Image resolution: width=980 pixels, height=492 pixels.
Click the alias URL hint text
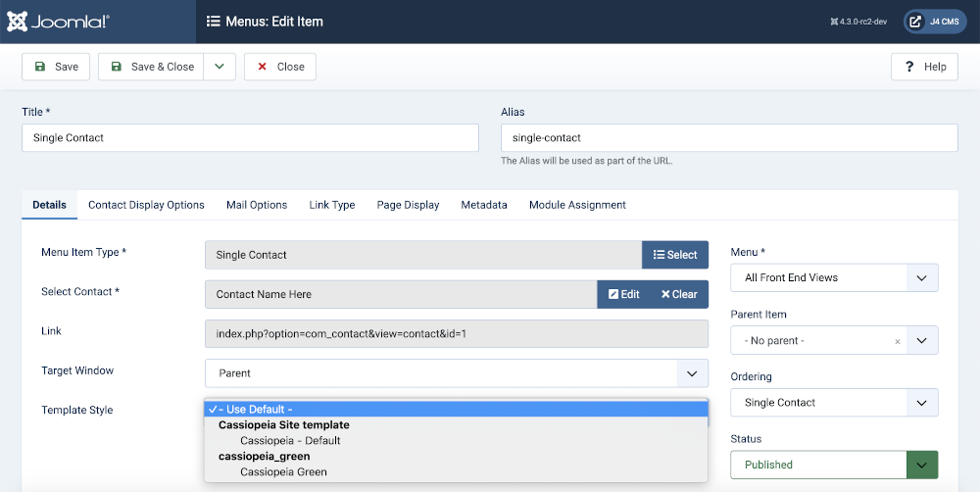coord(587,161)
